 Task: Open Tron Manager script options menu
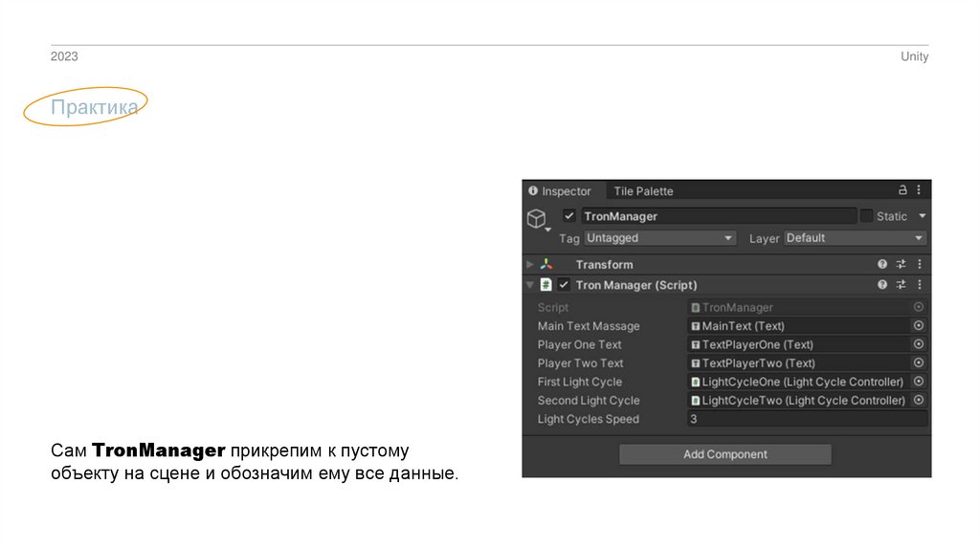pos(920,285)
